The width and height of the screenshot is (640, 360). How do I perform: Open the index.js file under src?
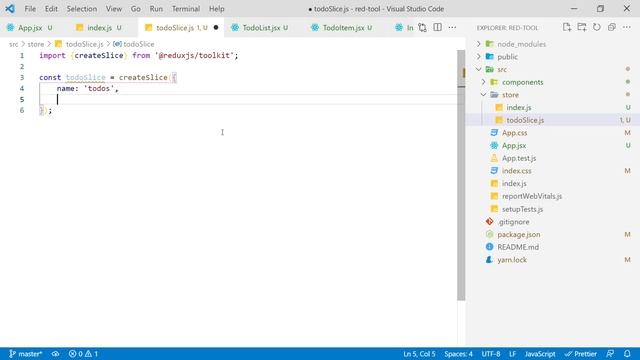coord(514,183)
